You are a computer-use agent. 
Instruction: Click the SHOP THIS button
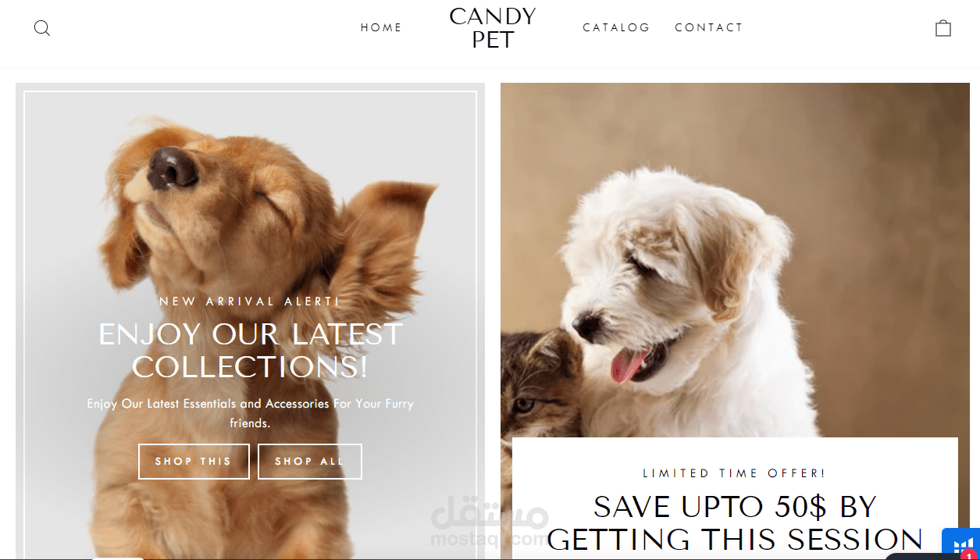(194, 462)
